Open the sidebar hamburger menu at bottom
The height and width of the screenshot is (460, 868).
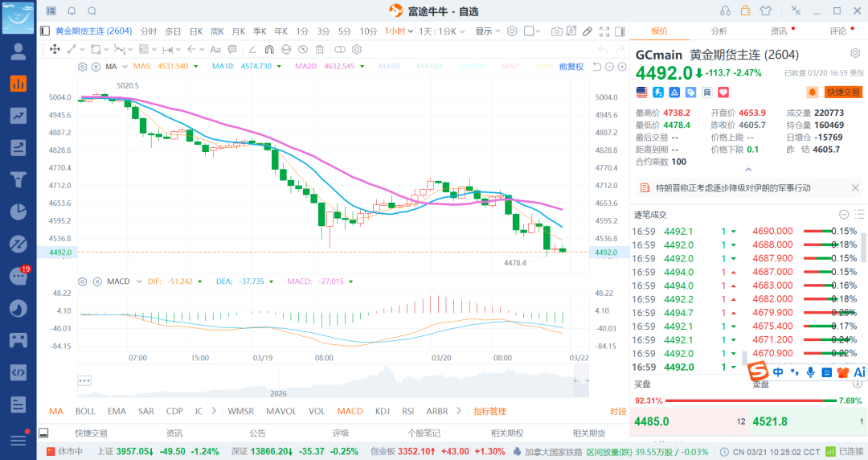(18, 440)
